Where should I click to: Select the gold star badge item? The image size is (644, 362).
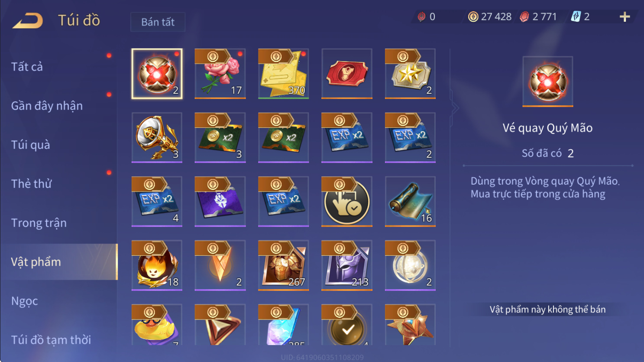click(410, 74)
